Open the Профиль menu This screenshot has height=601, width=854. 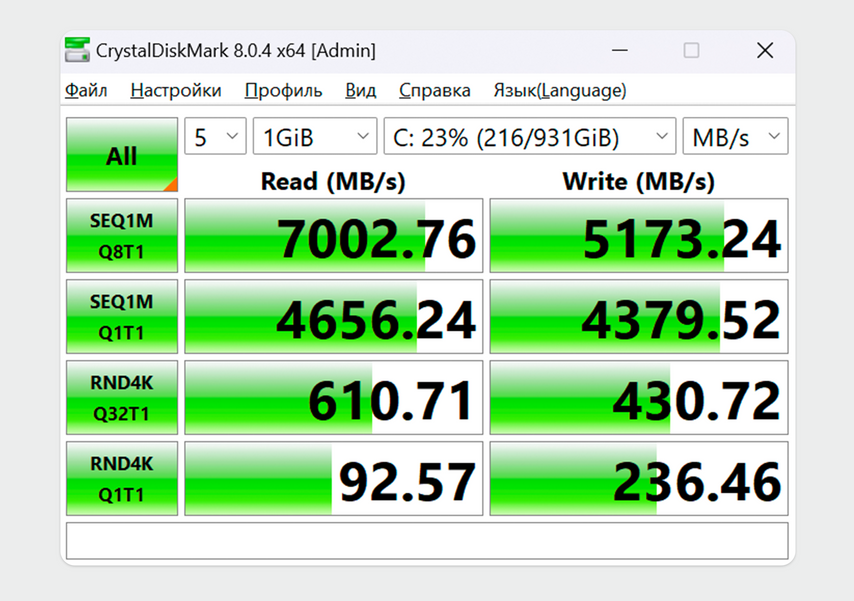[x=283, y=90]
